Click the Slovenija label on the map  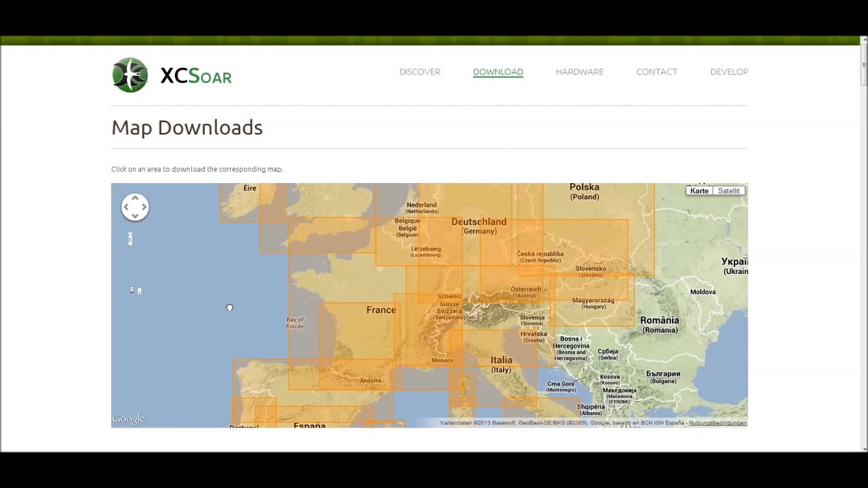pyautogui.click(x=532, y=317)
